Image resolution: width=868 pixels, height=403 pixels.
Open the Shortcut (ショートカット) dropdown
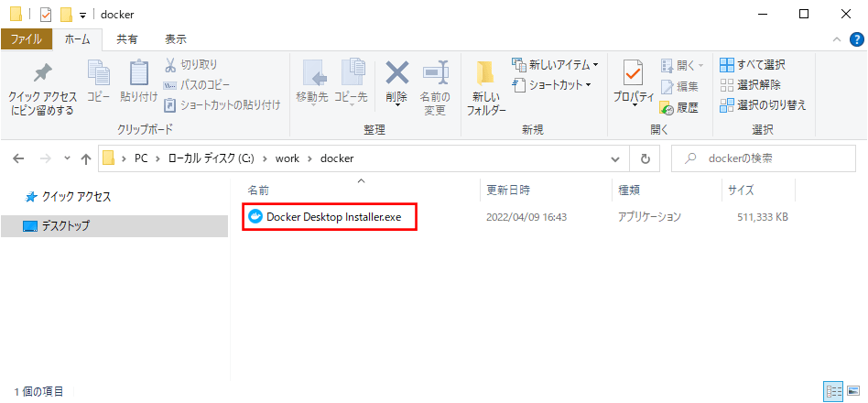[552, 84]
